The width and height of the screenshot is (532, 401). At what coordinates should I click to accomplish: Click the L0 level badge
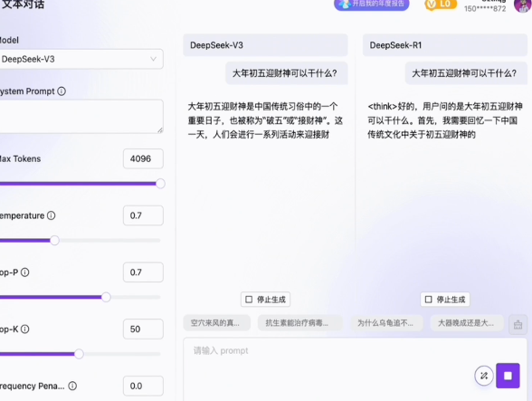click(x=441, y=5)
